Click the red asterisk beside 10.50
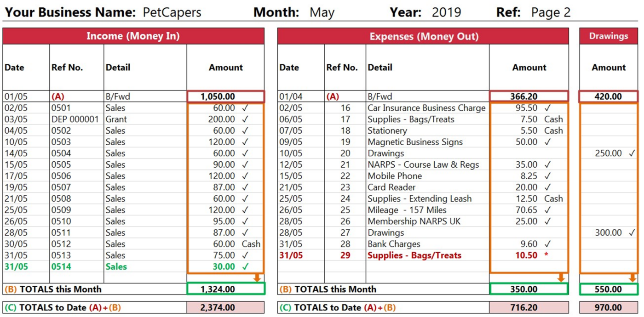This screenshot has width=644, height=317. coord(546,255)
